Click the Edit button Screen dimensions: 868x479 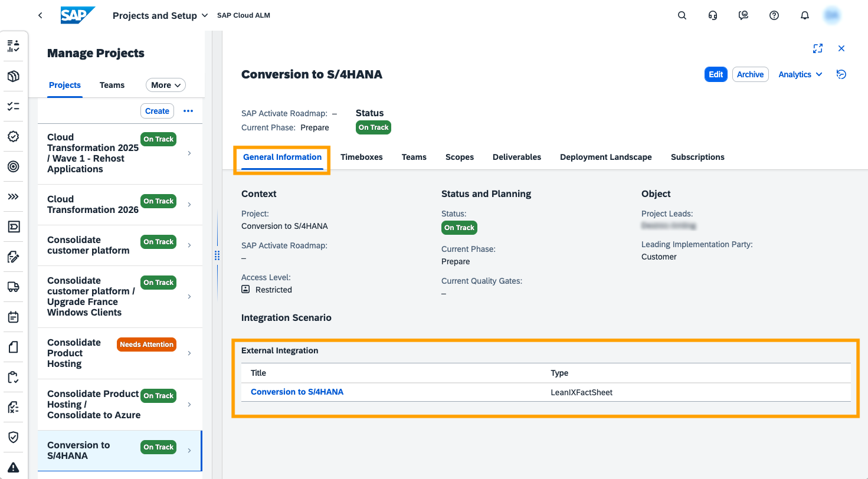pyautogui.click(x=716, y=74)
